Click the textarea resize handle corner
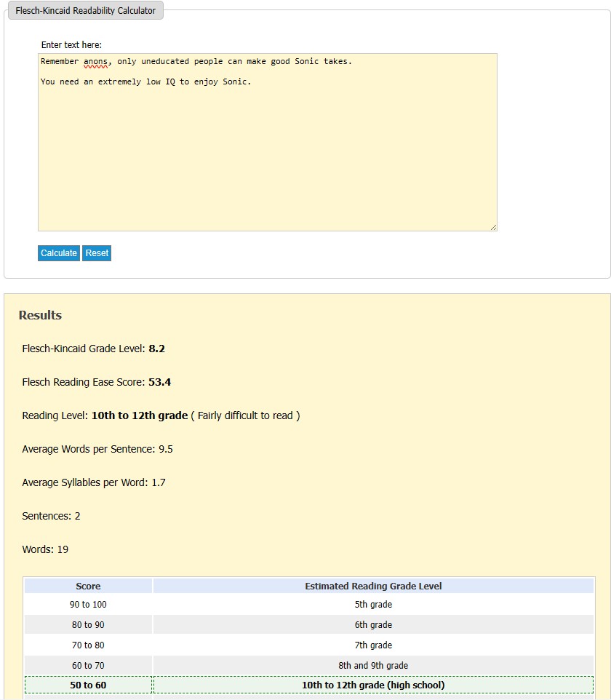 coord(493,227)
